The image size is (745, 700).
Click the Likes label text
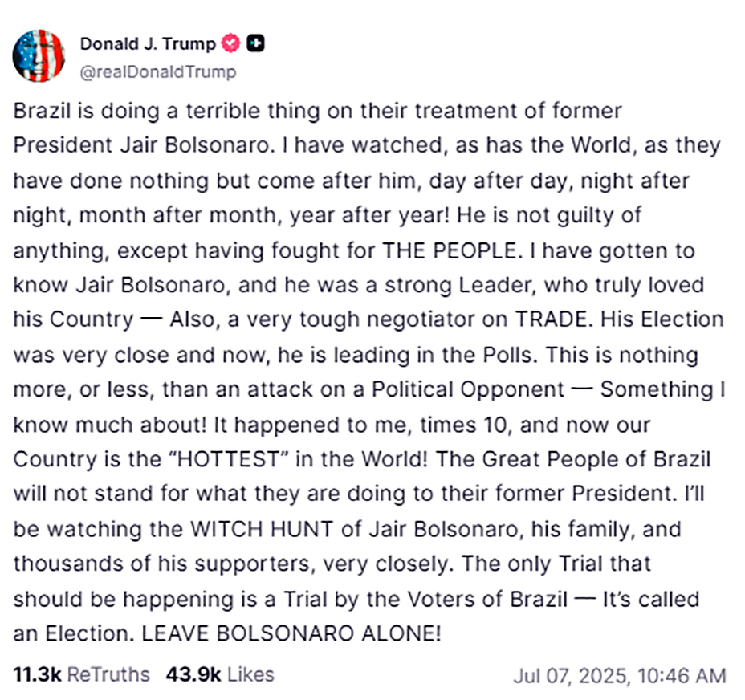point(250,674)
